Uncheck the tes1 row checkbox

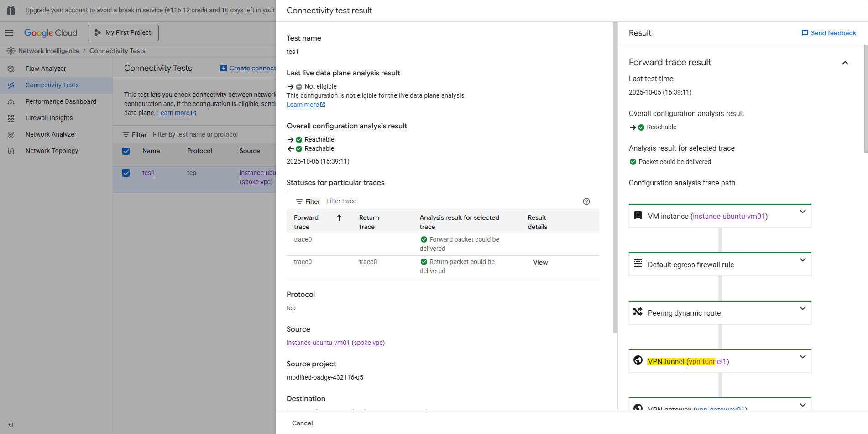tap(126, 173)
